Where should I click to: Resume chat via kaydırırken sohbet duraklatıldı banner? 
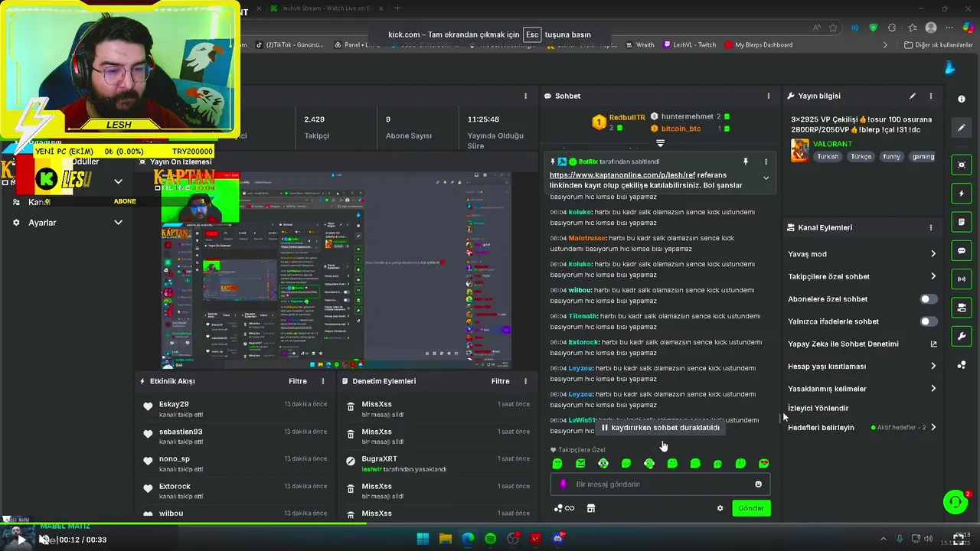(x=661, y=428)
